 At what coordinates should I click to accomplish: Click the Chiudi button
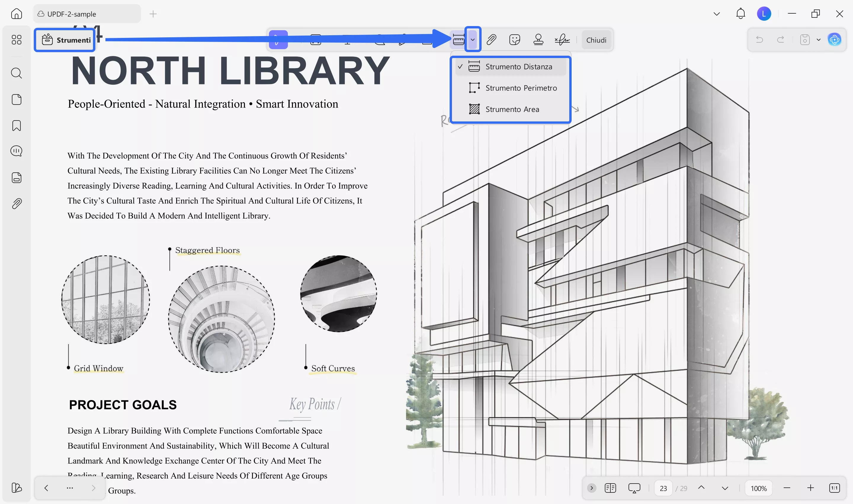pos(596,40)
